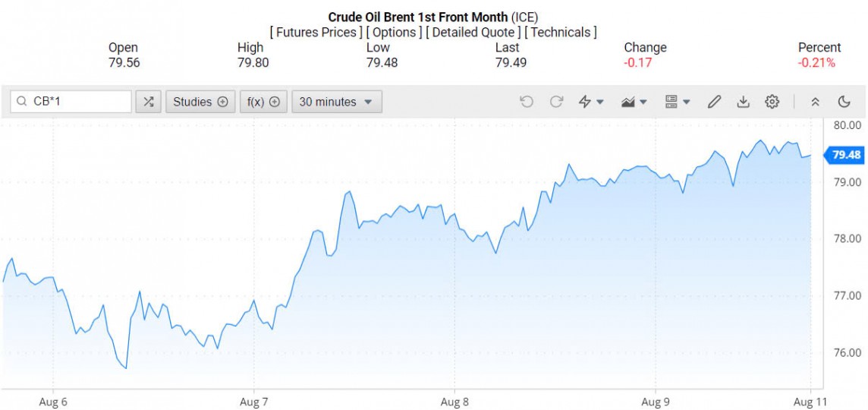
Task: Click the undo arrow icon
Action: (527, 102)
